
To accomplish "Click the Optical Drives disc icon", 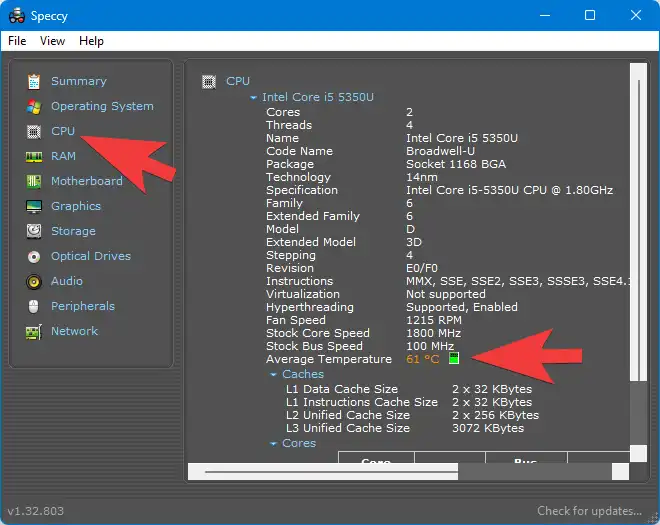I will 34,256.
